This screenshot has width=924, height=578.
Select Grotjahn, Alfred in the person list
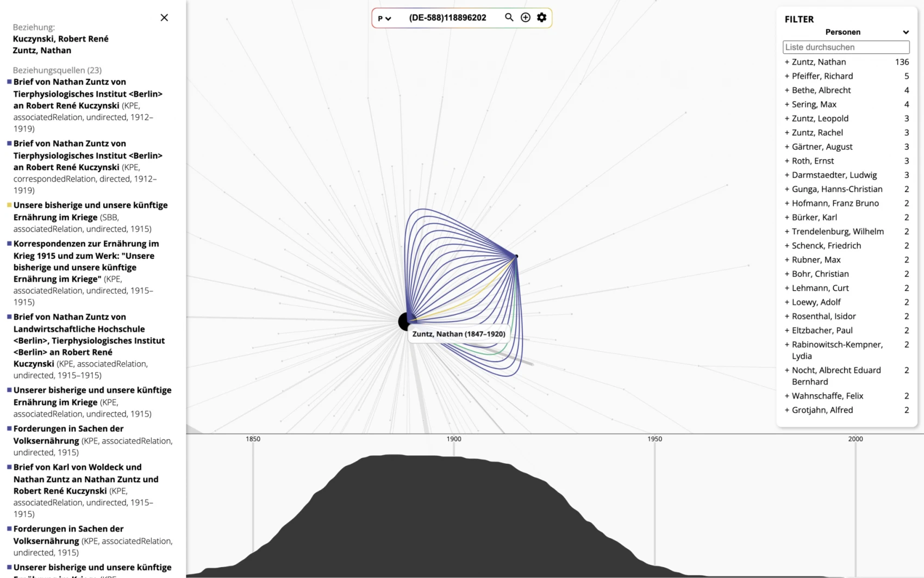click(822, 410)
